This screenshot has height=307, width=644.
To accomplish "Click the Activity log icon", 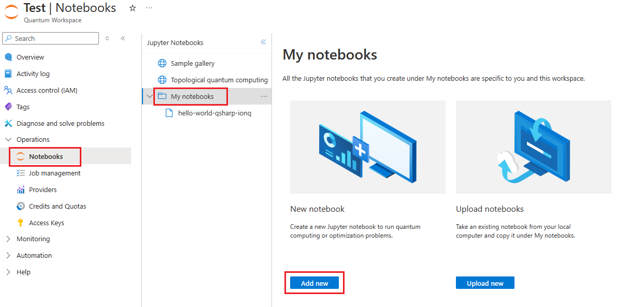I will [x=8, y=74].
